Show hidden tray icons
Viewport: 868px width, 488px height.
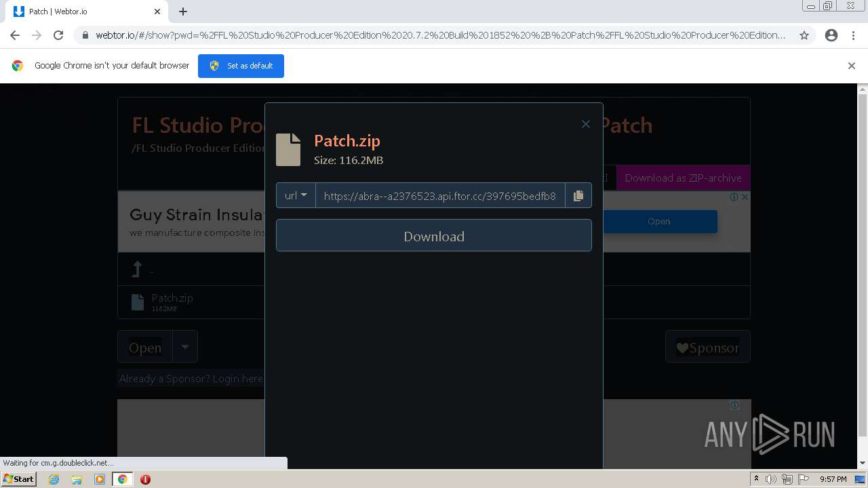757,479
